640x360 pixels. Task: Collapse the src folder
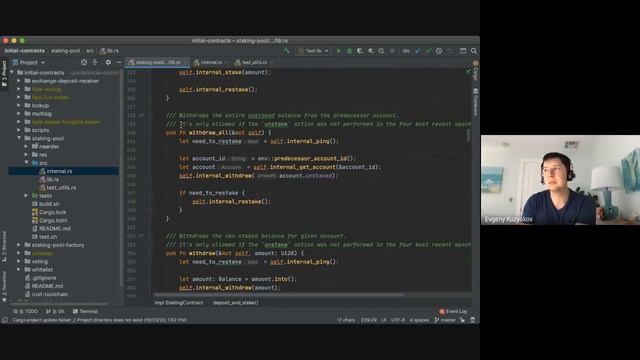[x=26, y=162]
